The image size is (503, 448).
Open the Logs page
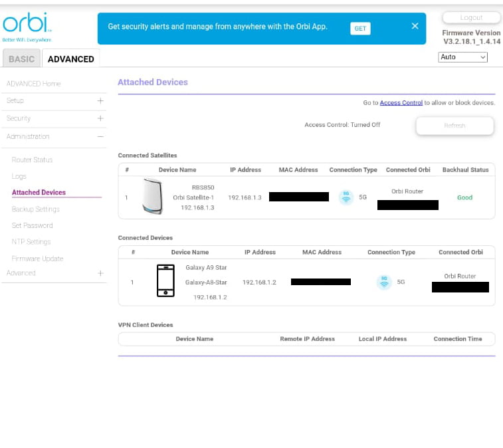click(19, 176)
